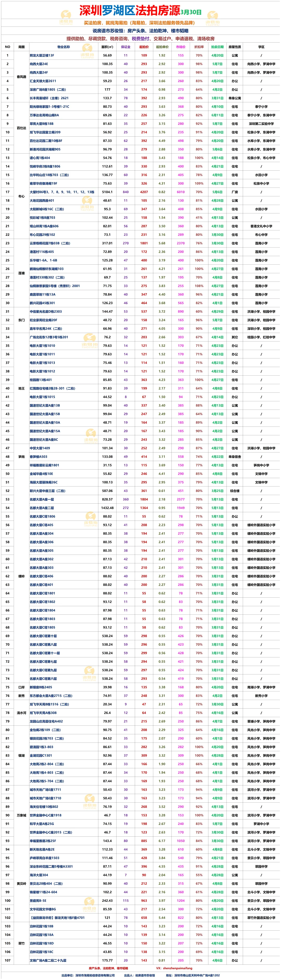Image resolution: width=281 pixels, height=980 pixels.
Task: Select property 熙龙大厦正楼13F
Action: [x=42, y=55]
